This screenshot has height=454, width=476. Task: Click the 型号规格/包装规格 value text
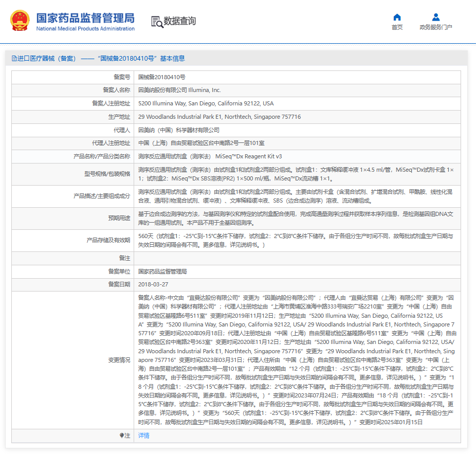coord(296,174)
